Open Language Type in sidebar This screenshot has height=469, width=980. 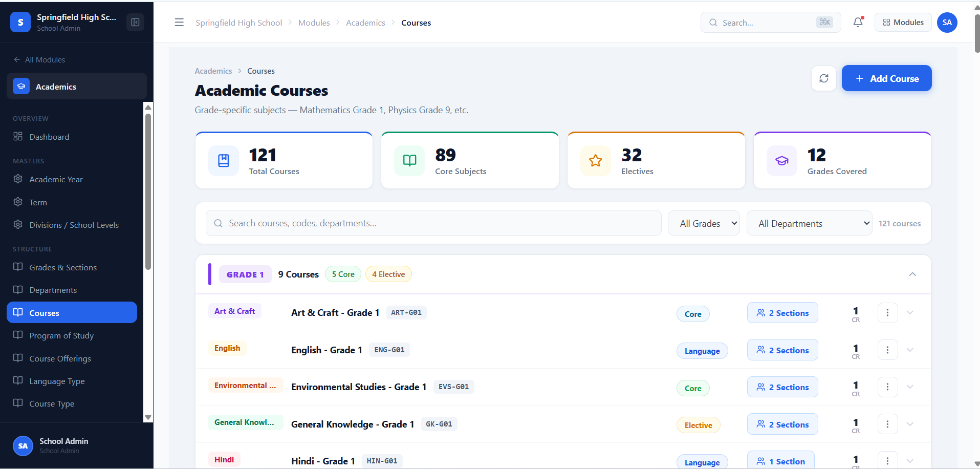(x=72, y=381)
